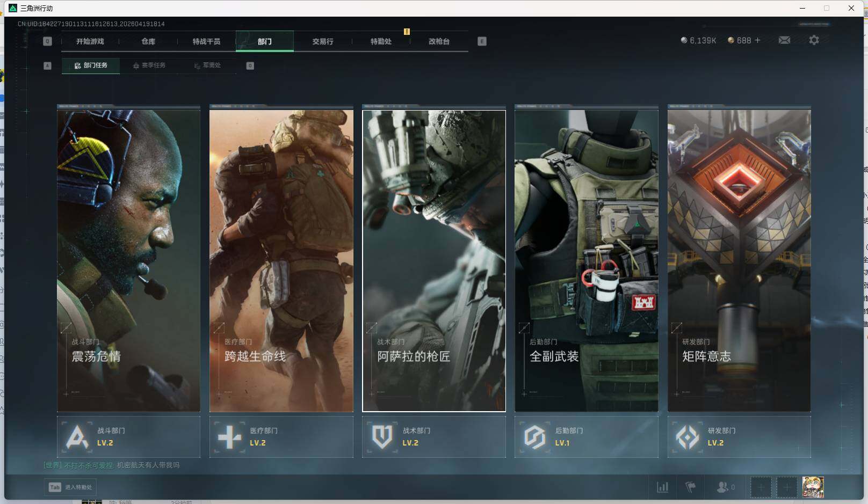Click the A key hint icon
The height and width of the screenshot is (504, 868).
coord(47,65)
